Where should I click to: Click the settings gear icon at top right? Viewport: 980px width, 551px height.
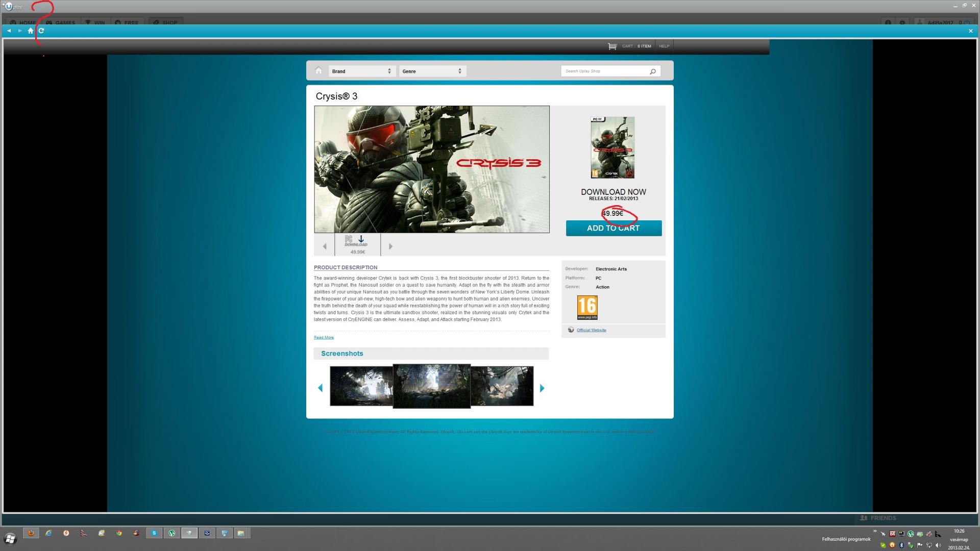pos(902,22)
